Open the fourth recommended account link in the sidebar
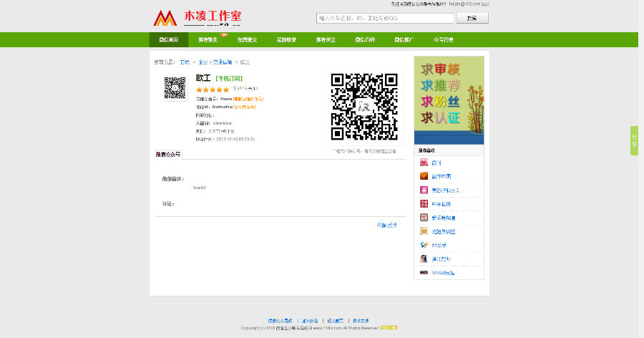This screenshot has height=338, width=644. tap(441, 204)
